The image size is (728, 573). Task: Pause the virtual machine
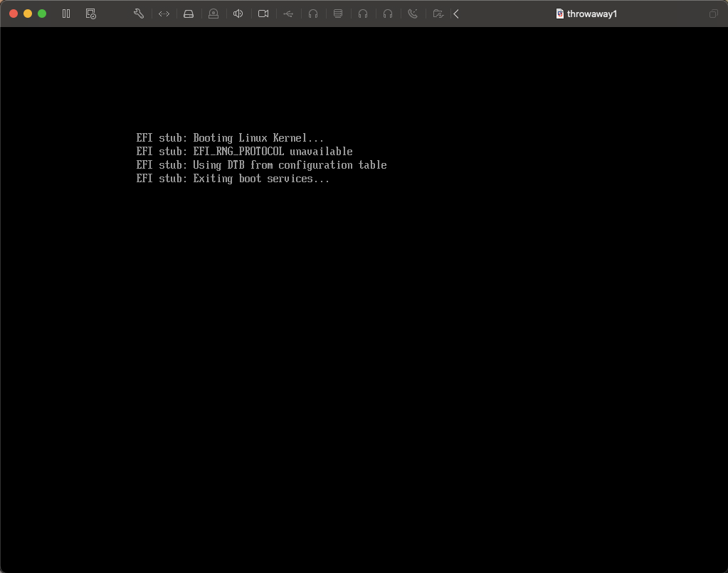(66, 14)
